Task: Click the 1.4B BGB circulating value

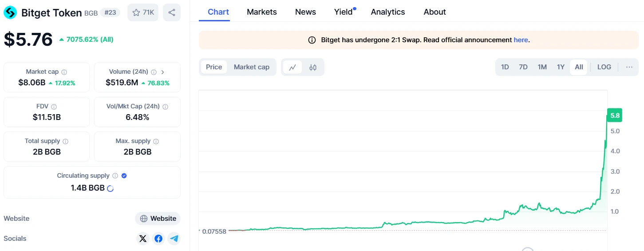Action: [88, 188]
